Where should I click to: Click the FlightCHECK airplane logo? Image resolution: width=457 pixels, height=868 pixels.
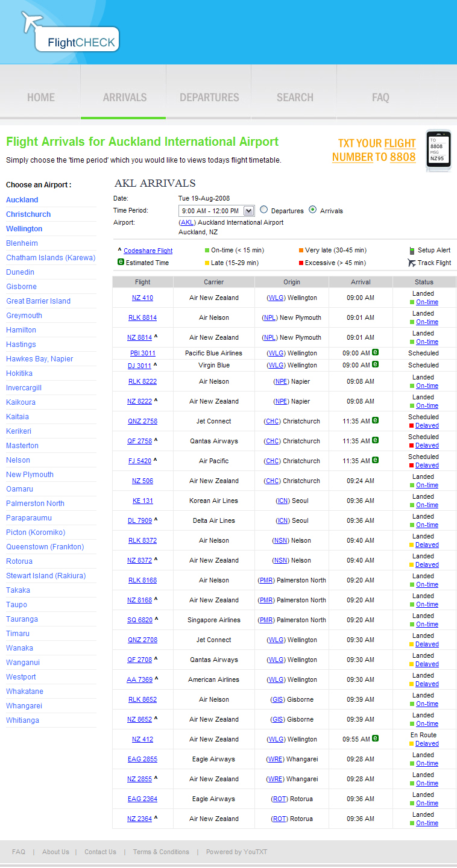[70, 31]
